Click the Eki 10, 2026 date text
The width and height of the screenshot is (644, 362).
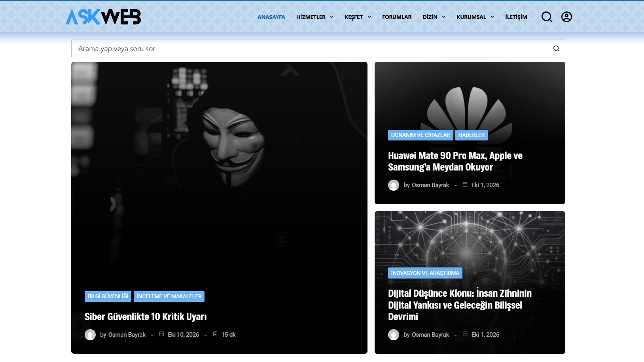point(184,335)
